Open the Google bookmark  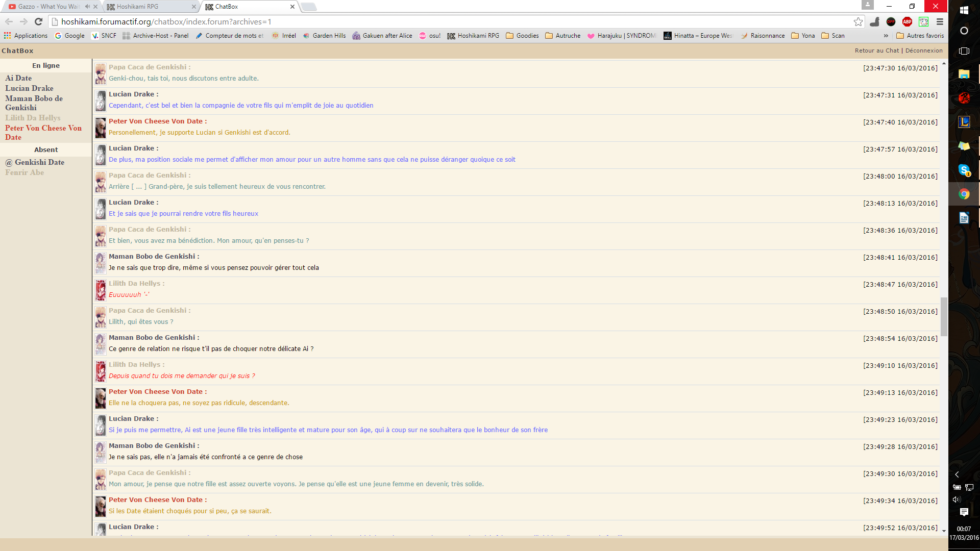[70, 36]
